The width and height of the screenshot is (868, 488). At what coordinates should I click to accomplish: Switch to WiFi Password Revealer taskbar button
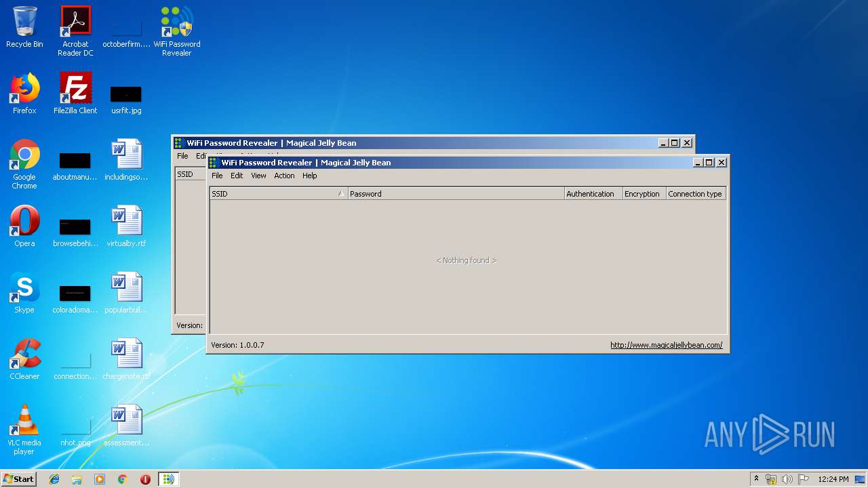[x=168, y=479]
